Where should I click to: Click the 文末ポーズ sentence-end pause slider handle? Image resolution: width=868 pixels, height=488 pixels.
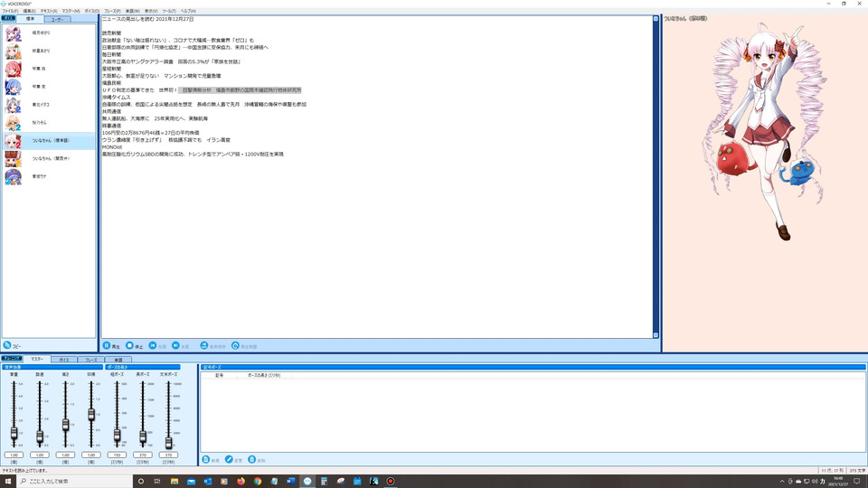pos(169,442)
